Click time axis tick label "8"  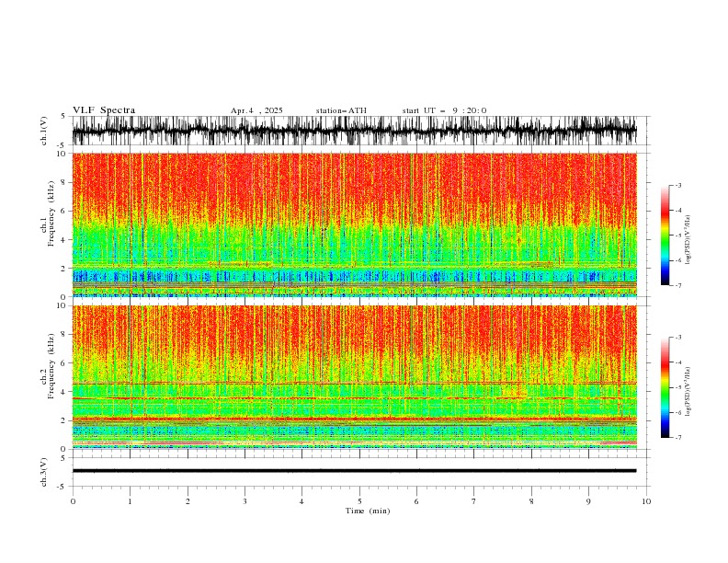(x=531, y=501)
